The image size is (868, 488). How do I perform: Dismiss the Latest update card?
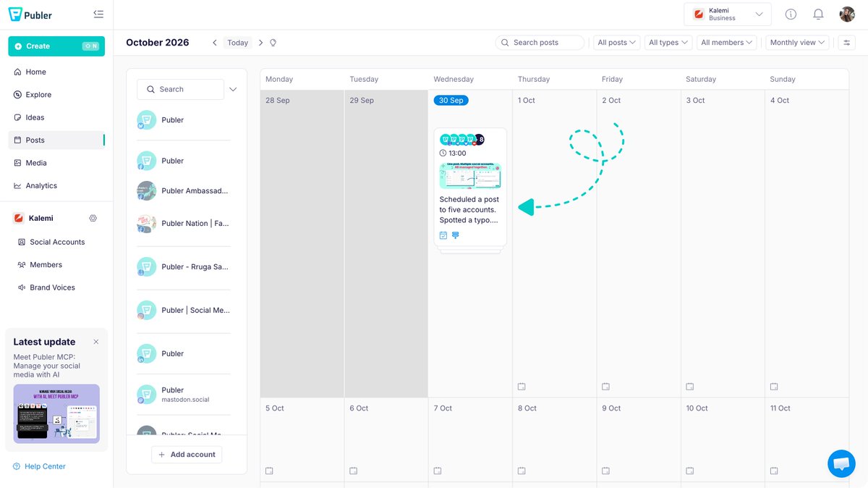click(96, 342)
